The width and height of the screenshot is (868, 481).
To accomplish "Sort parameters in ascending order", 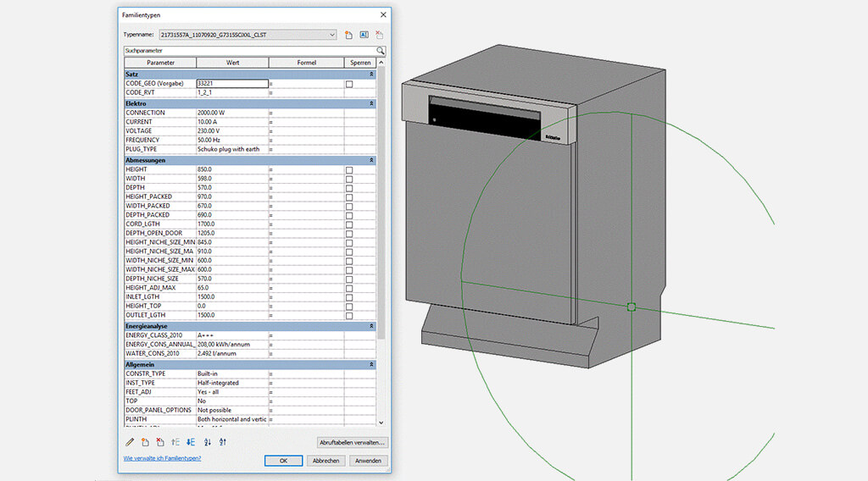I will click(x=208, y=442).
